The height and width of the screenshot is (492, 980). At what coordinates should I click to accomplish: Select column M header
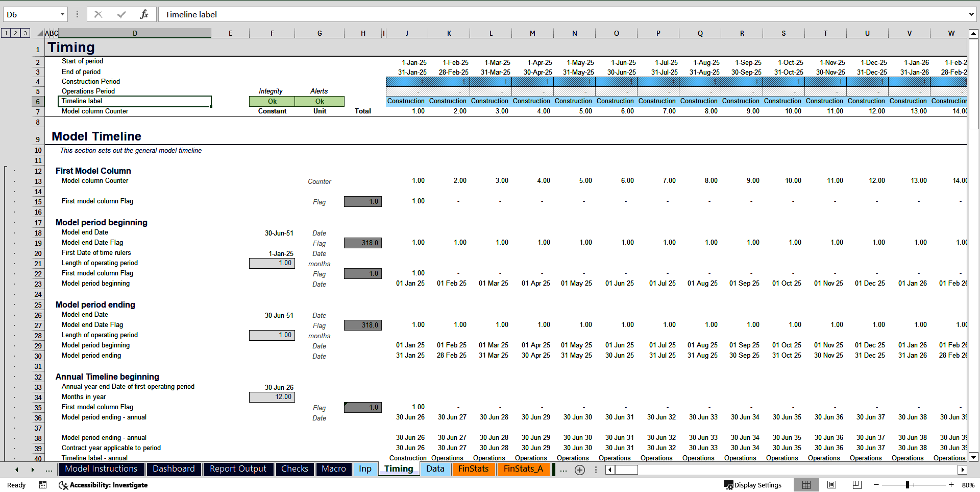pyautogui.click(x=532, y=33)
